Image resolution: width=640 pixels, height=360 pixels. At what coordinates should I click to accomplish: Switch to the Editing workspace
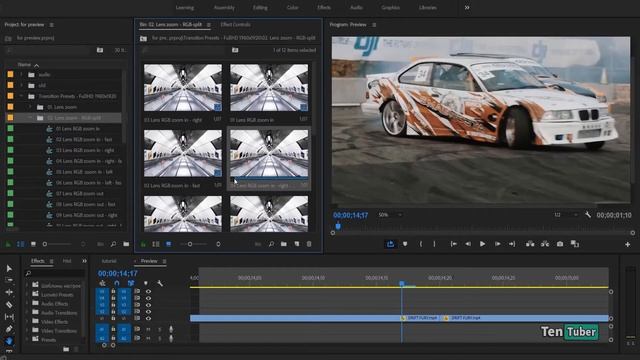point(260,7)
